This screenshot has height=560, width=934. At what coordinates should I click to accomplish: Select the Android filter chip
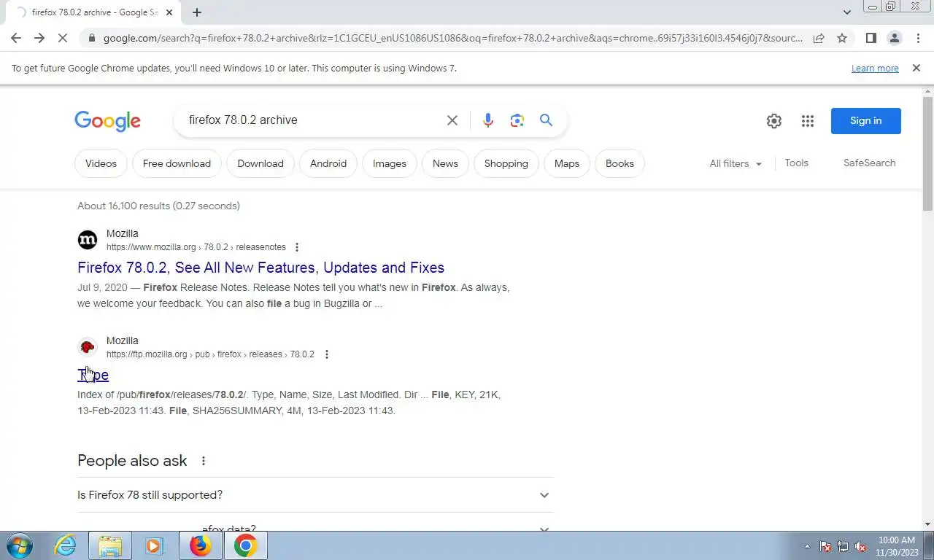click(328, 163)
